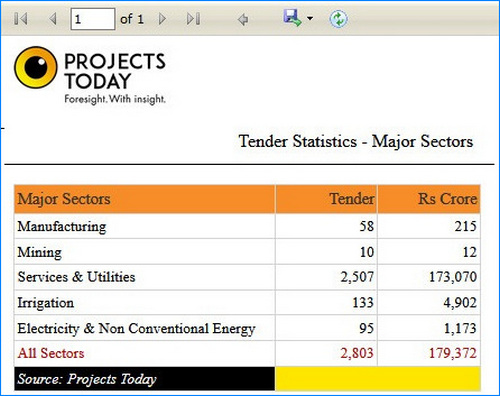
Task: Click the Tender column header
Action: click(326, 199)
